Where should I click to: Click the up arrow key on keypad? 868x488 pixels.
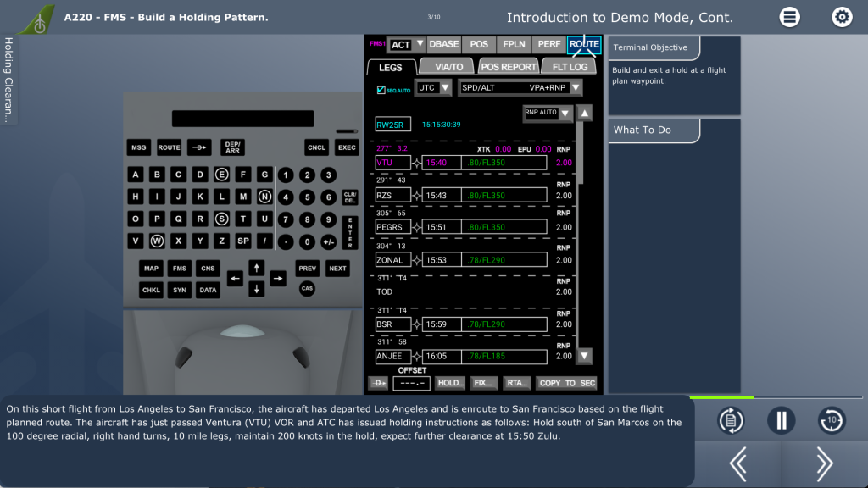point(256,269)
